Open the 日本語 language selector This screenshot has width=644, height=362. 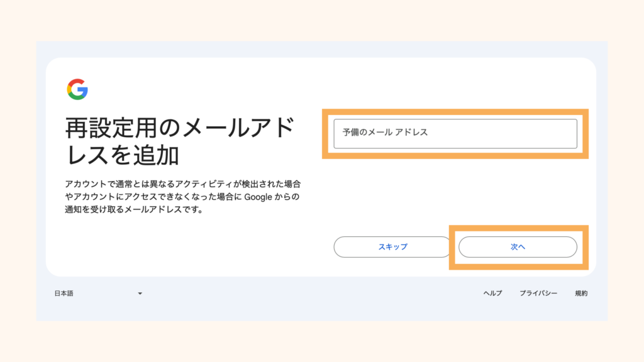coord(101,292)
